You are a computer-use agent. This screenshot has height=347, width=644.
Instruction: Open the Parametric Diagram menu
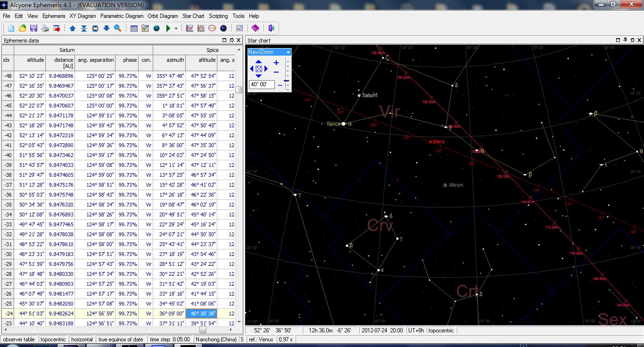[x=122, y=16]
